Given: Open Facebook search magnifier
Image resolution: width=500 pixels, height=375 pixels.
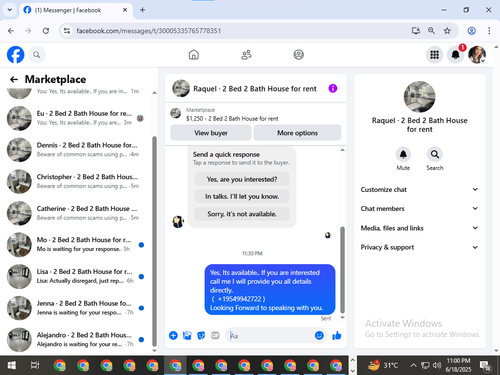Looking at the screenshot, I should tap(37, 55).
